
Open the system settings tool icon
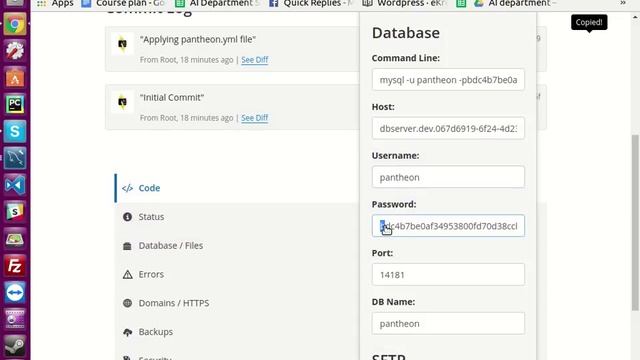pyautogui.click(x=15, y=51)
